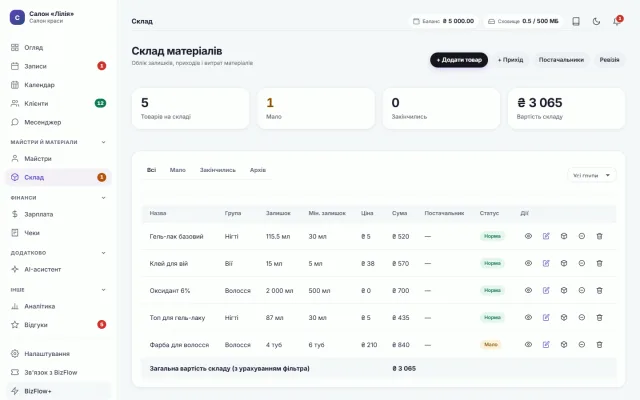640x400 pixels.
Task: Click the Мало status badge
Action: coord(491,344)
